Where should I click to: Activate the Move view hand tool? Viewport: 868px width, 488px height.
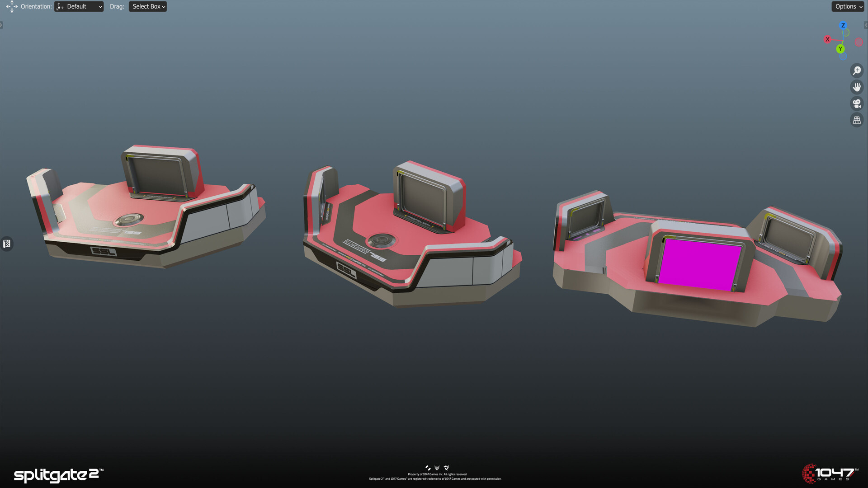click(857, 87)
